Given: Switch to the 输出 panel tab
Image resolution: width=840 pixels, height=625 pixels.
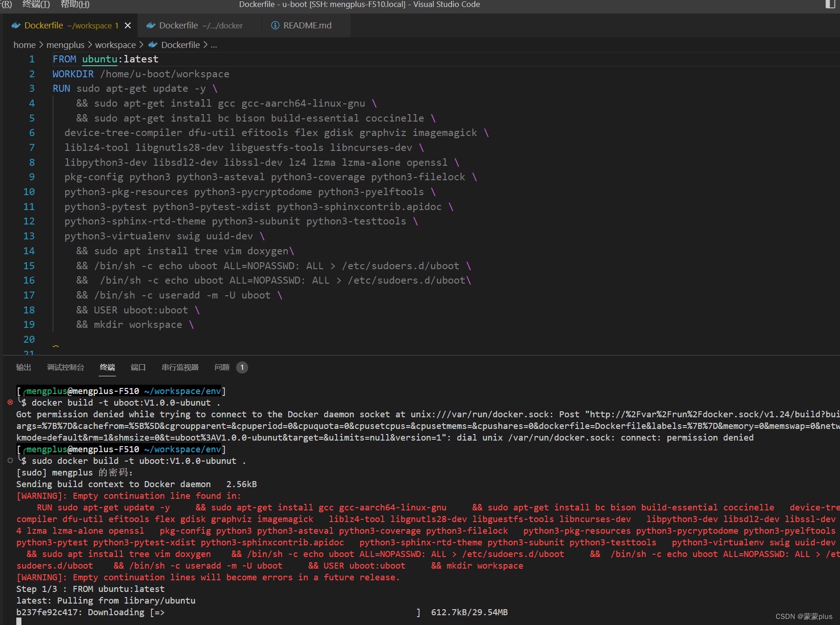Looking at the screenshot, I should pos(24,367).
